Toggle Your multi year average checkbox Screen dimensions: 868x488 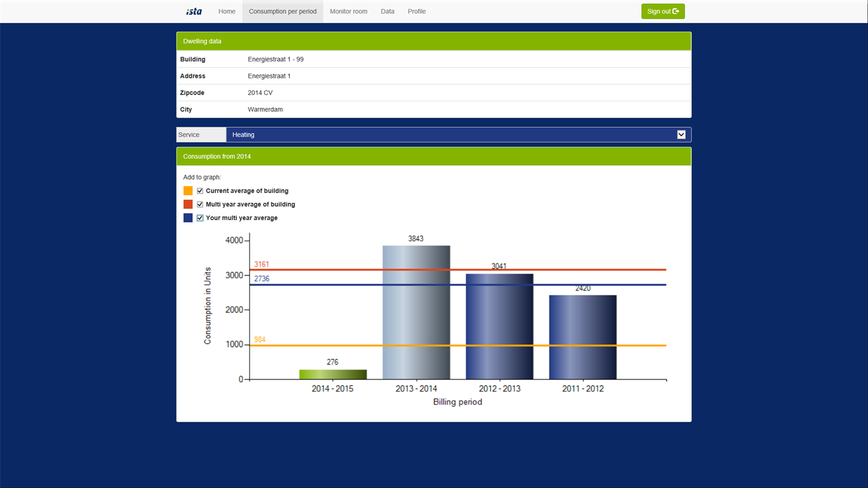[x=200, y=218]
